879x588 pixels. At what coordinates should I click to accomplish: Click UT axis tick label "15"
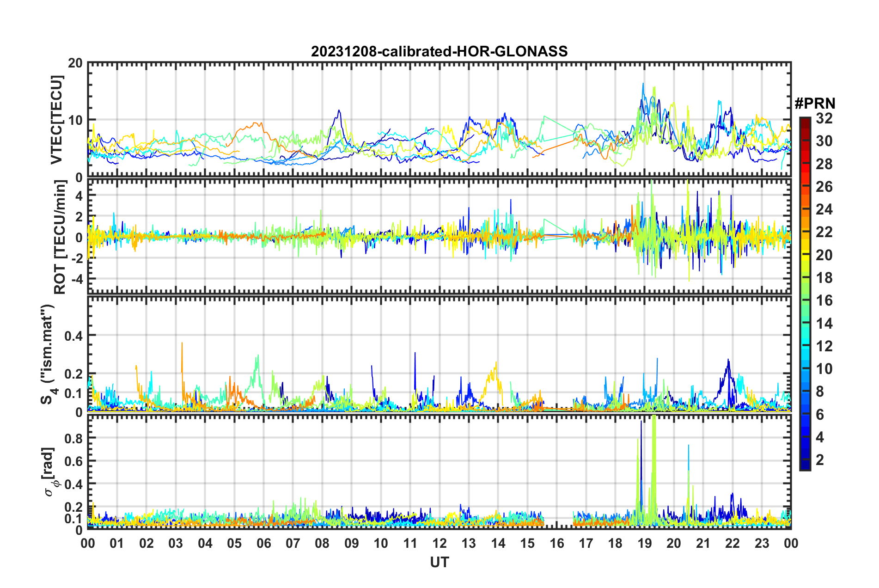527,543
